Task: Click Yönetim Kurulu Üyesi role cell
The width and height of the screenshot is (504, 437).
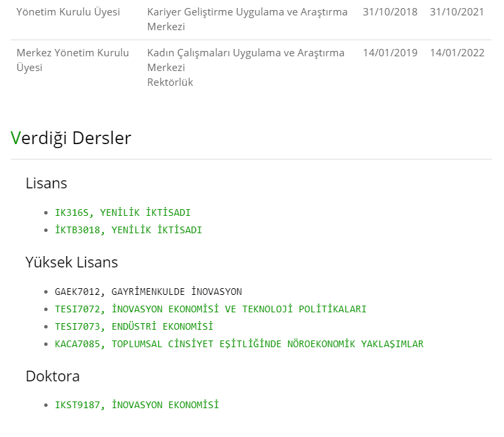Action: point(68,12)
